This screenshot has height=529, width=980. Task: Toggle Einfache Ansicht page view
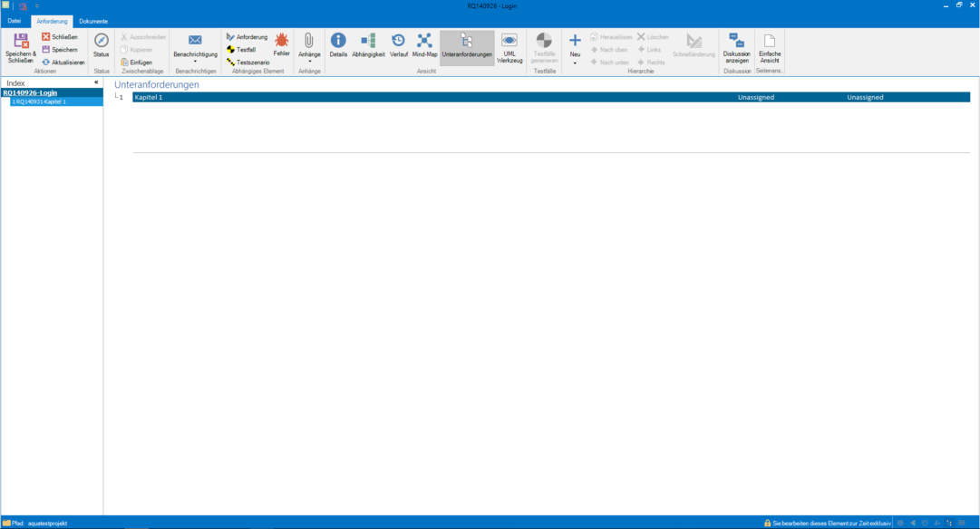(x=770, y=41)
